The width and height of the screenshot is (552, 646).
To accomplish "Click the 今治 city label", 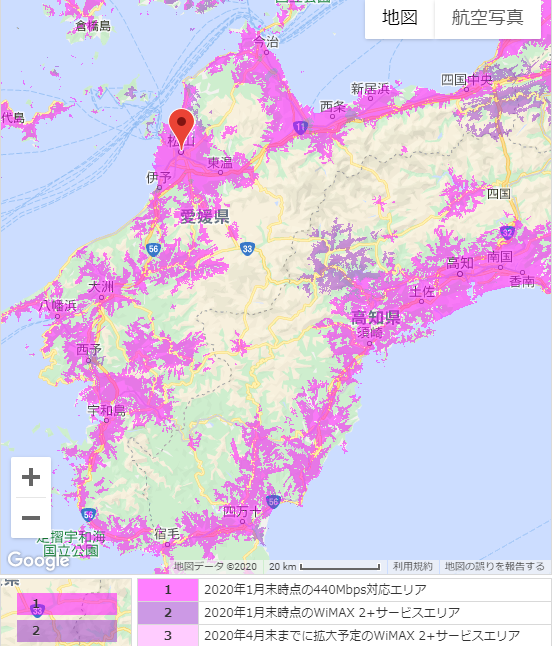I will 266,41.
